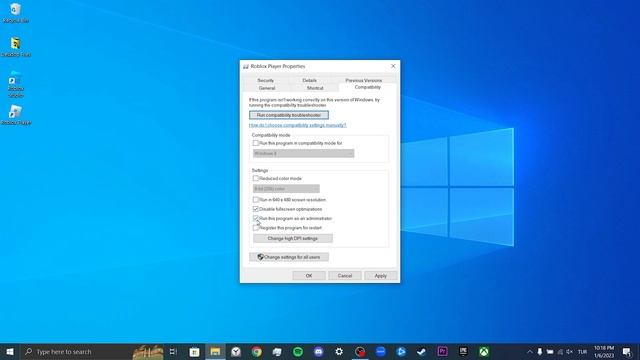The height and width of the screenshot is (360, 640).
Task: Click the TUR input language indicator
Action: coord(582,352)
